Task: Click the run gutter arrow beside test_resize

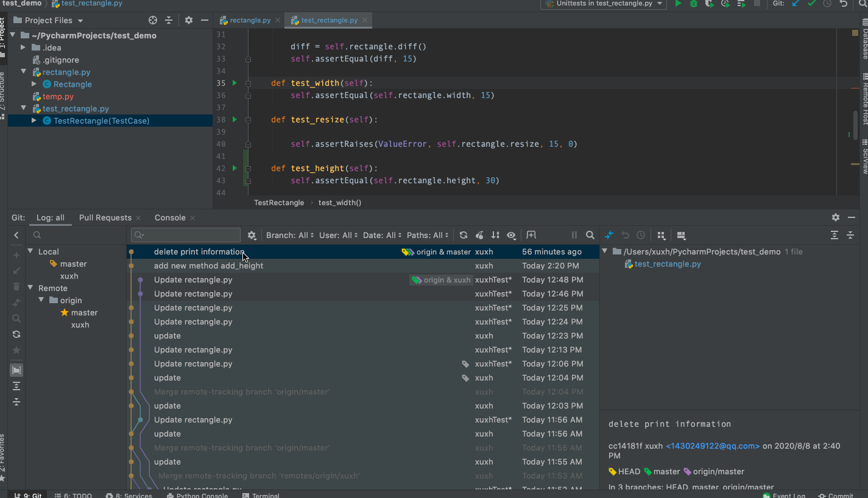Action: tap(235, 119)
